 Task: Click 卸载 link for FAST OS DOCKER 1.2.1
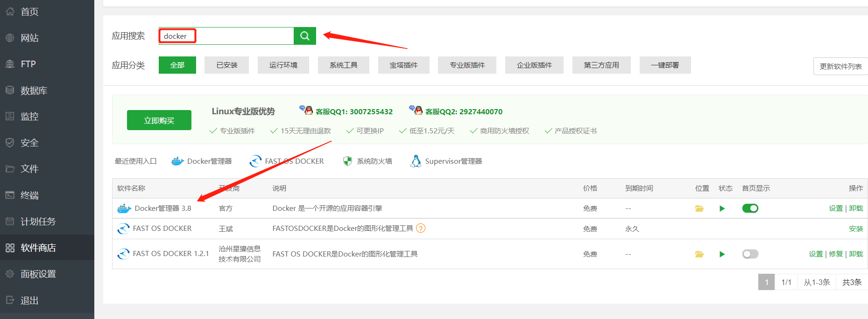(856, 254)
